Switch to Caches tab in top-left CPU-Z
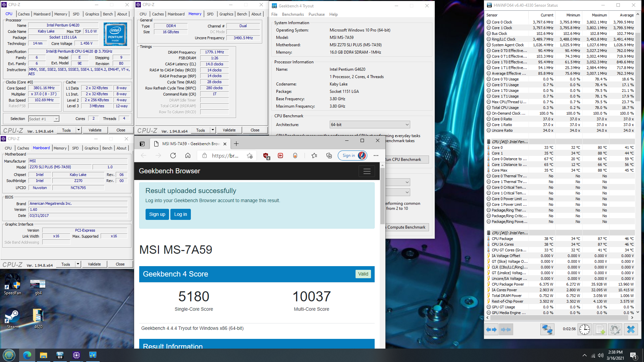 [24, 14]
